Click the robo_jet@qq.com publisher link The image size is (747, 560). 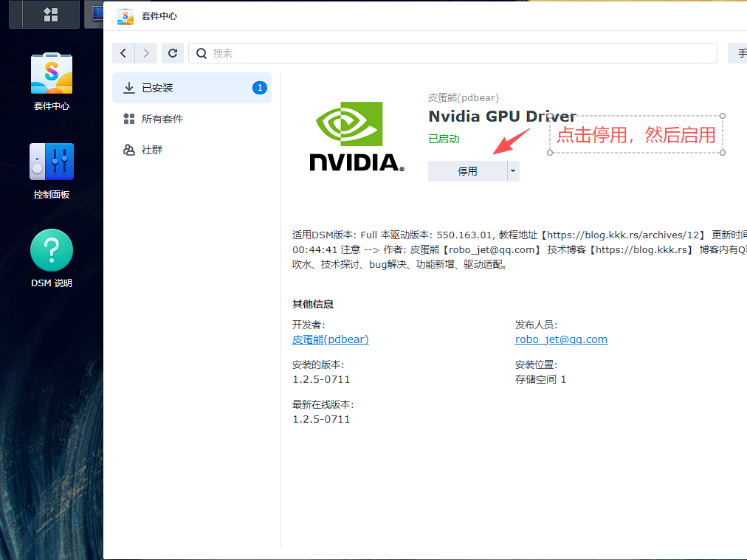(x=561, y=339)
